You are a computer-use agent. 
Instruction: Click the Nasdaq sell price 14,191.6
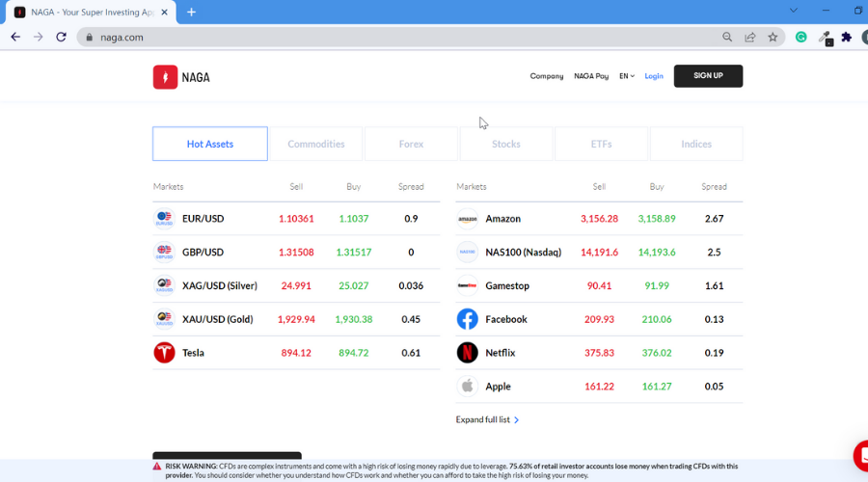(x=599, y=252)
